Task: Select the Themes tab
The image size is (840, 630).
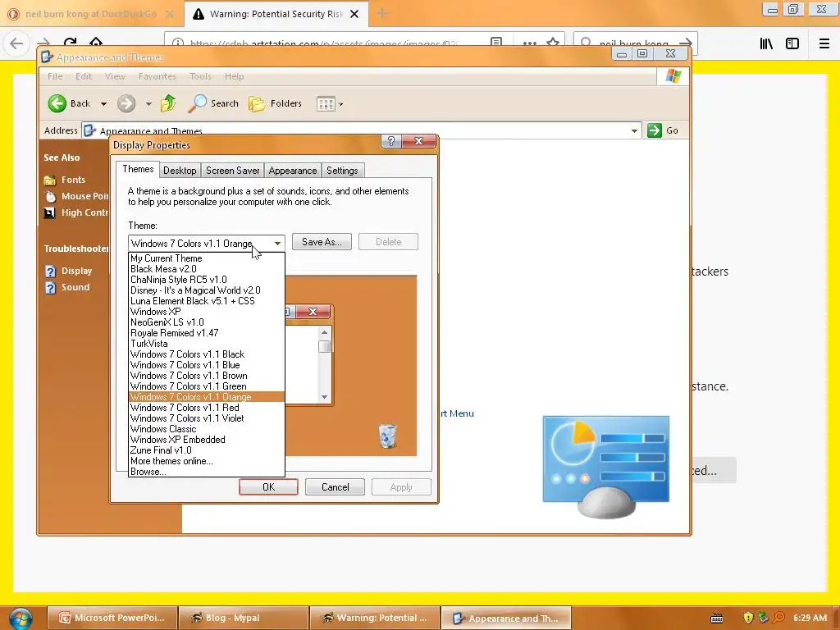Action: (138, 169)
